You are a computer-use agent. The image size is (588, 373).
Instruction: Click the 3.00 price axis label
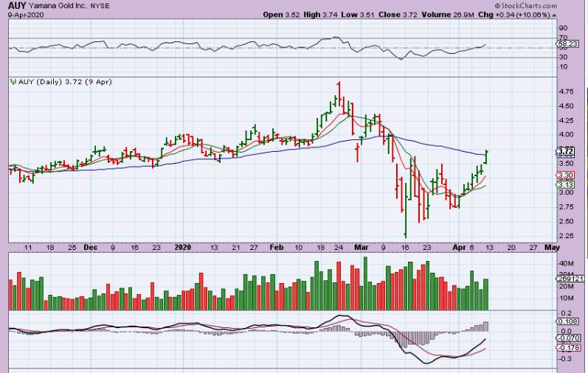coord(566,192)
